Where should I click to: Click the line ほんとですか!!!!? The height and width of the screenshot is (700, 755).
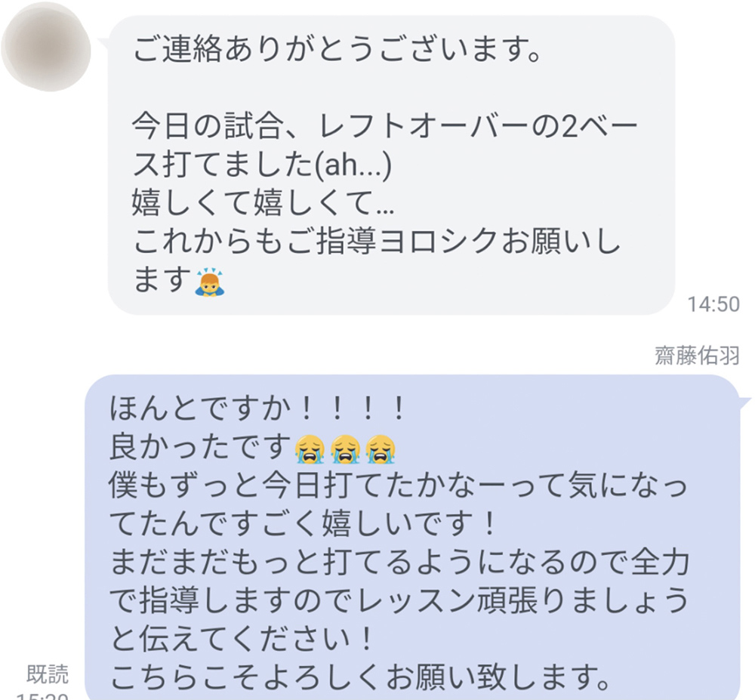[258, 409]
